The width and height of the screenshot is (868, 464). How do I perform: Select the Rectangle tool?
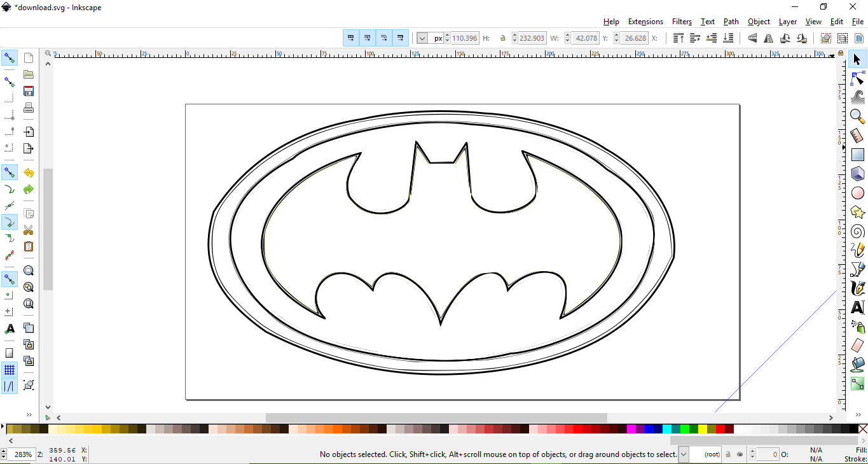click(857, 155)
